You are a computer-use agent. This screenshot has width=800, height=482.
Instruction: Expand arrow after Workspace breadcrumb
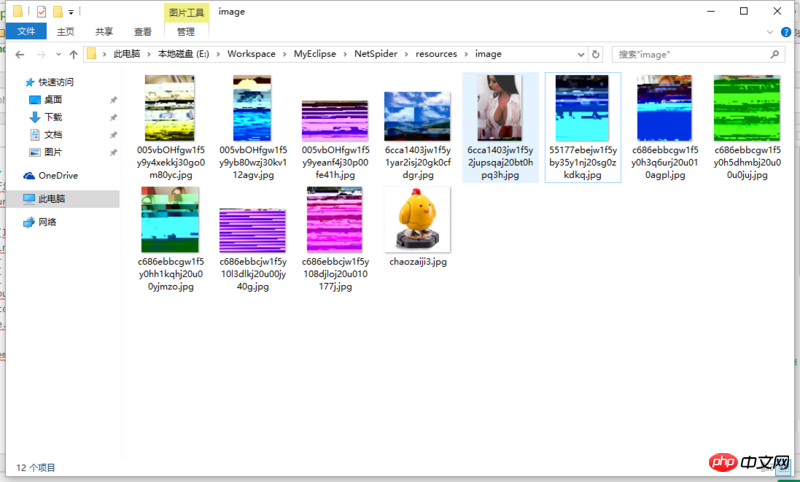[x=285, y=54]
